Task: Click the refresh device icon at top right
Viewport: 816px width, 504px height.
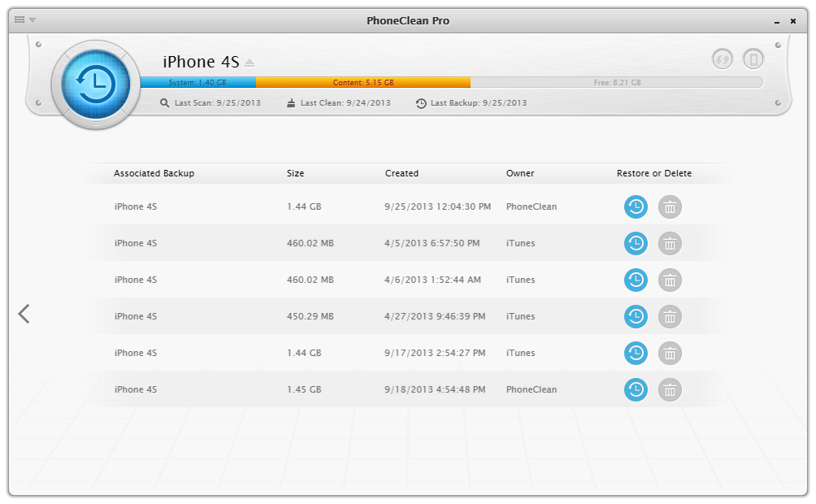Action: [x=722, y=59]
